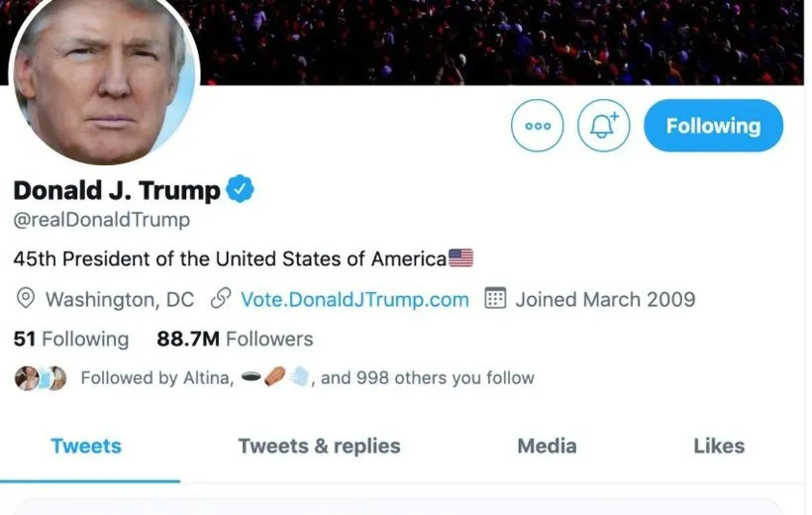The image size is (812, 515).
Task: Open the three-dot more options menu
Action: 537,127
